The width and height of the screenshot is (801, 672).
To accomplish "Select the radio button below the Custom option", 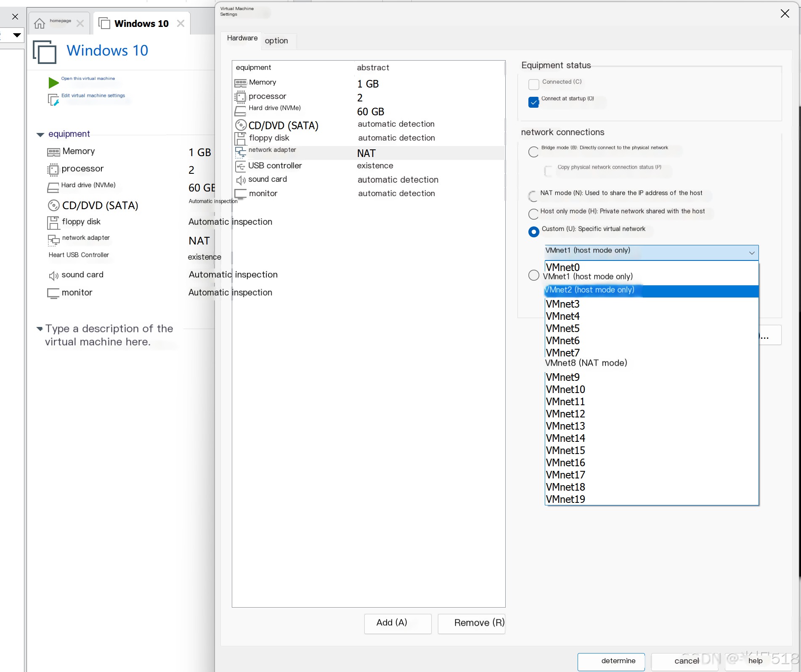I will pyautogui.click(x=533, y=275).
